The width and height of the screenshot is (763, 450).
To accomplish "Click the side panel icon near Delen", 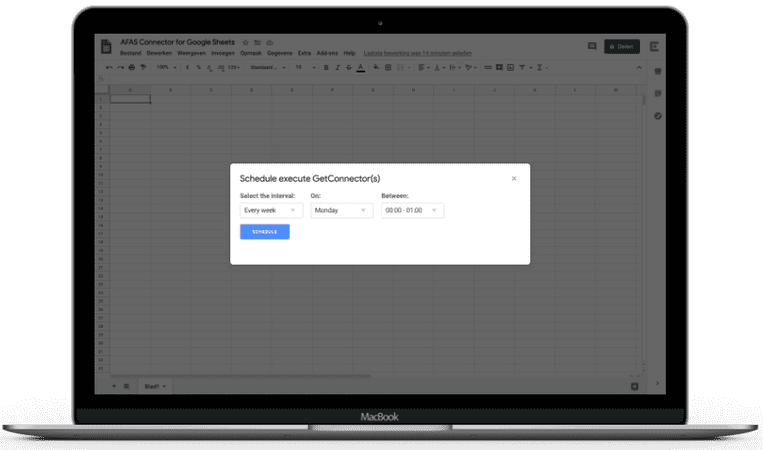I will [x=654, y=47].
